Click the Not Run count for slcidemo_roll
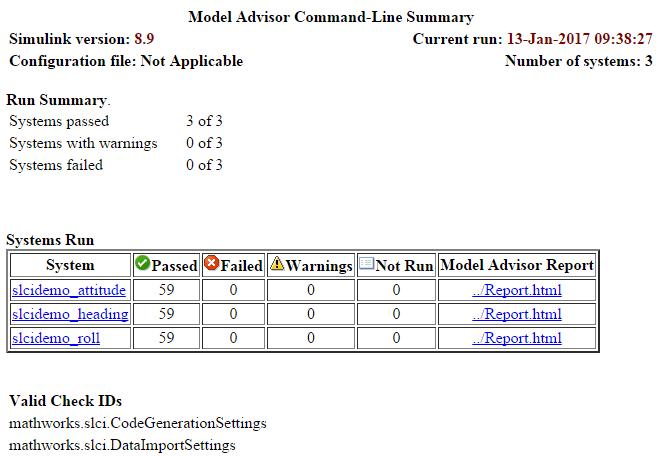 396,338
